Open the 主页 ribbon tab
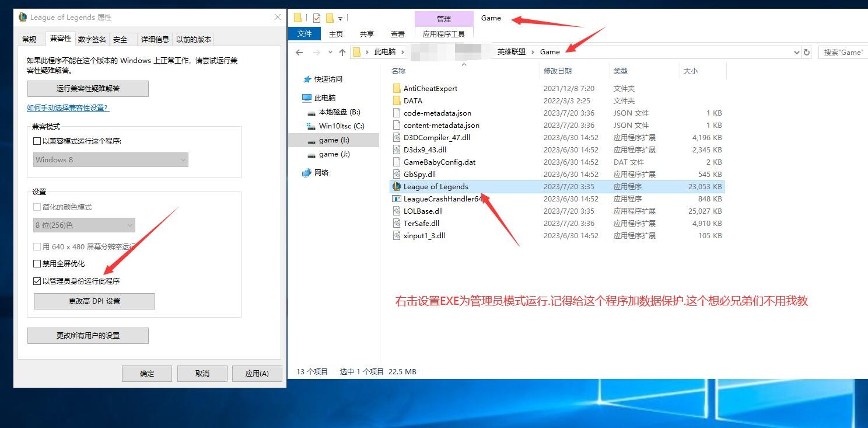 (x=336, y=34)
